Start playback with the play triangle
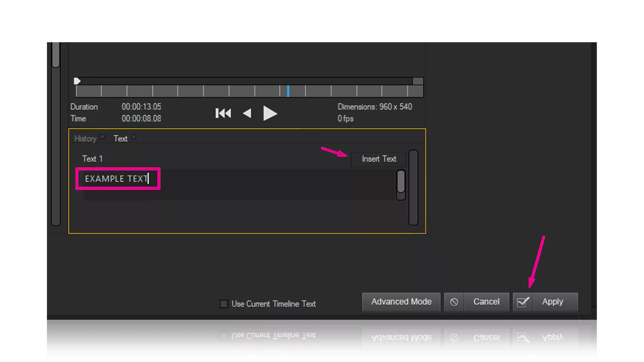 (x=270, y=113)
